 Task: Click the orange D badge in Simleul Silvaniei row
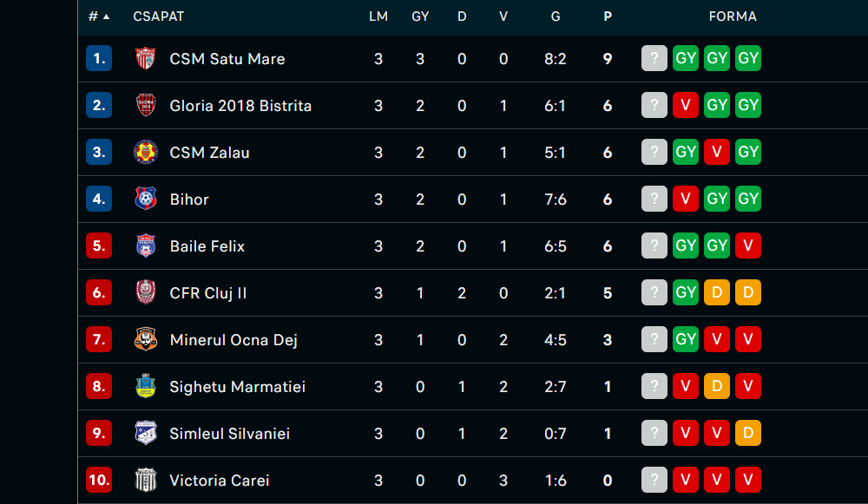[x=748, y=433]
